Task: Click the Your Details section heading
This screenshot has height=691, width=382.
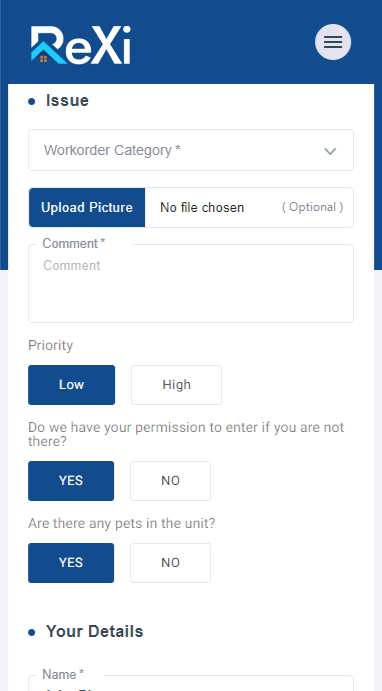Action: click(x=94, y=632)
